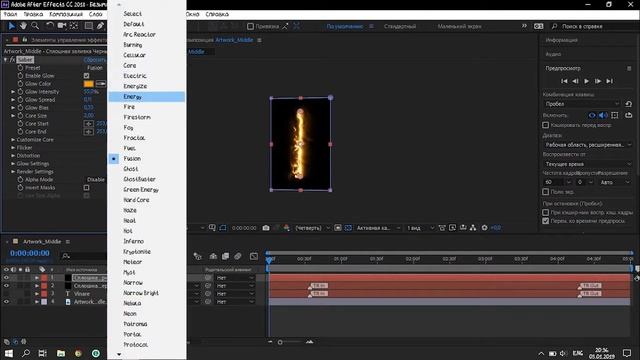Choose the Energy preset
Viewport: 640px width, 360px height.
tap(147, 97)
